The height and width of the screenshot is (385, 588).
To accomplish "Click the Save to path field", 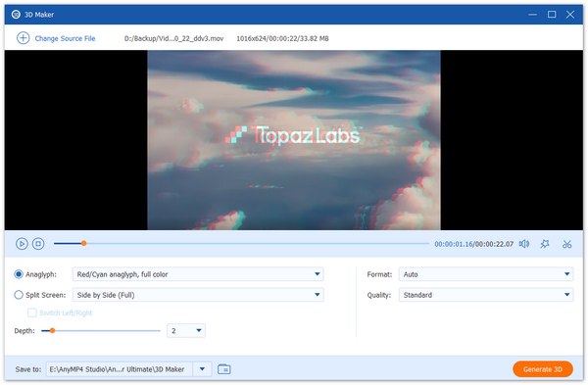I will [x=120, y=369].
